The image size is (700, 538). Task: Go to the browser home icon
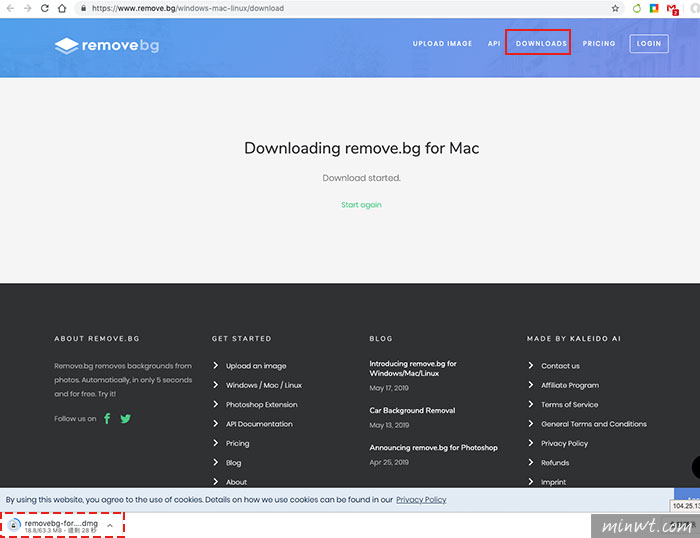pos(62,8)
